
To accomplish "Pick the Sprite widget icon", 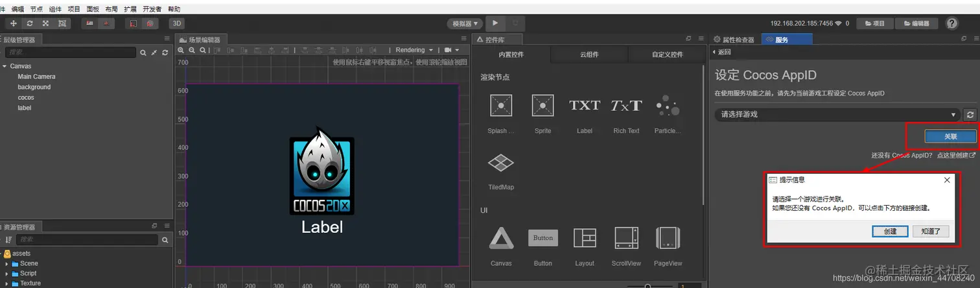I will 542,106.
